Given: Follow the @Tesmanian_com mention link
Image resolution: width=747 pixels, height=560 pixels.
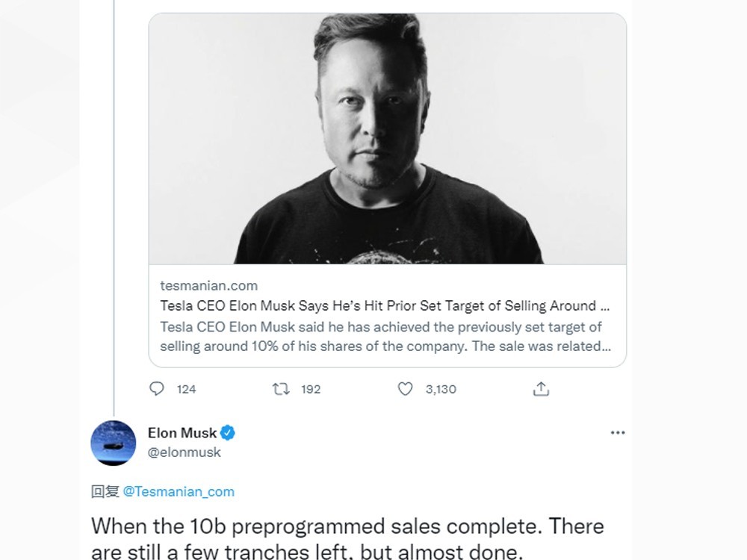Looking at the screenshot, I should [179, 491].
